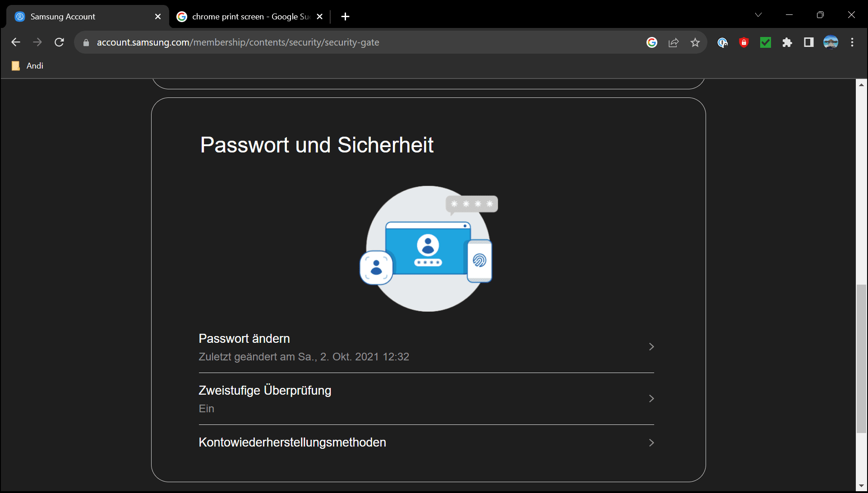Open Kontowiederherstellungsmethoden options

coord(426,442)
